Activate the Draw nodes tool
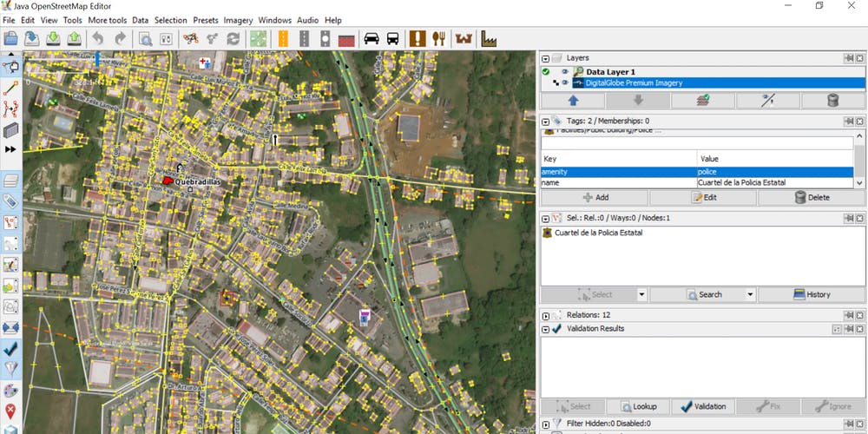Image resolution: width=868 pixels, height=434 pixels. (x=10, y=88)
